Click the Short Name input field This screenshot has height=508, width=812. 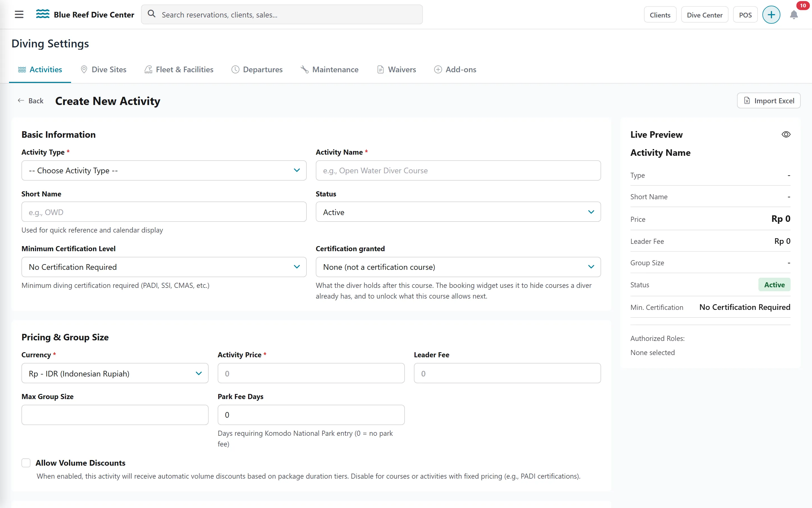point(164,212)
